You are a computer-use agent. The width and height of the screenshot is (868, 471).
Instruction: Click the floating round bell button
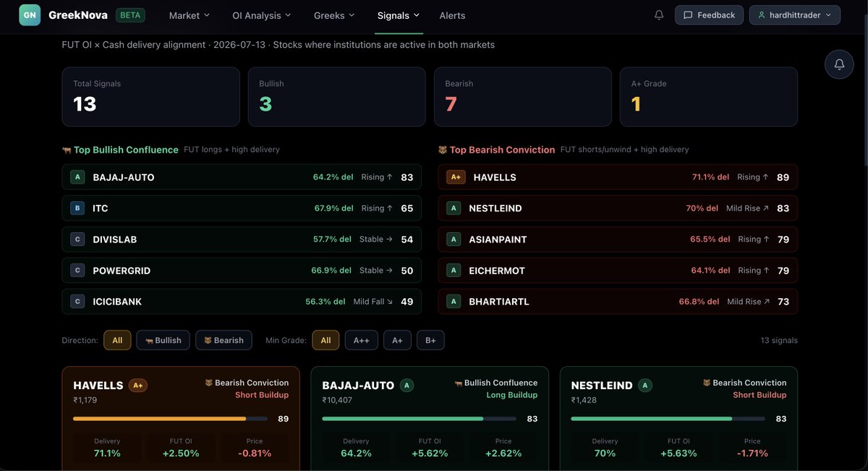coord(839,64)
